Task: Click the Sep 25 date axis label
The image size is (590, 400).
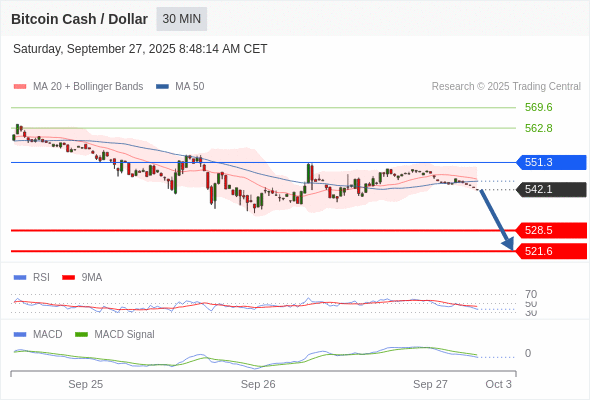Action: pos(85,384)
